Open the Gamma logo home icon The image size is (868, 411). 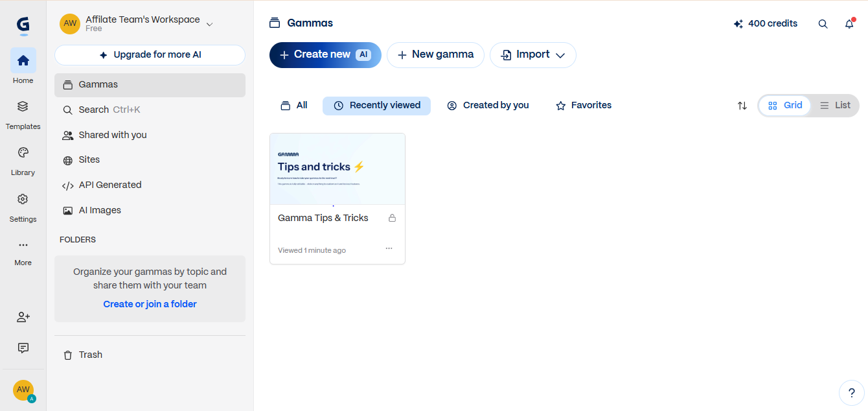coord(23,25)
